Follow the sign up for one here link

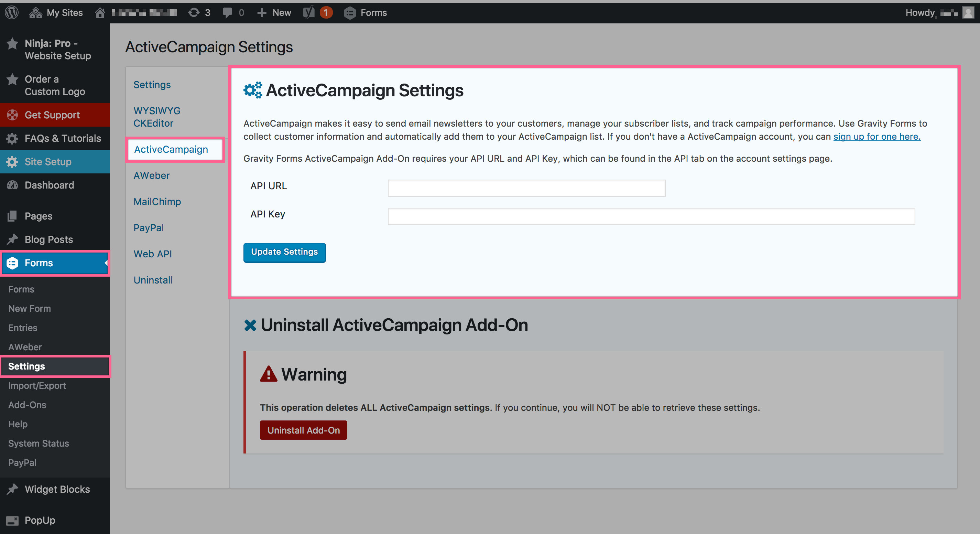[x=877, y=137]
